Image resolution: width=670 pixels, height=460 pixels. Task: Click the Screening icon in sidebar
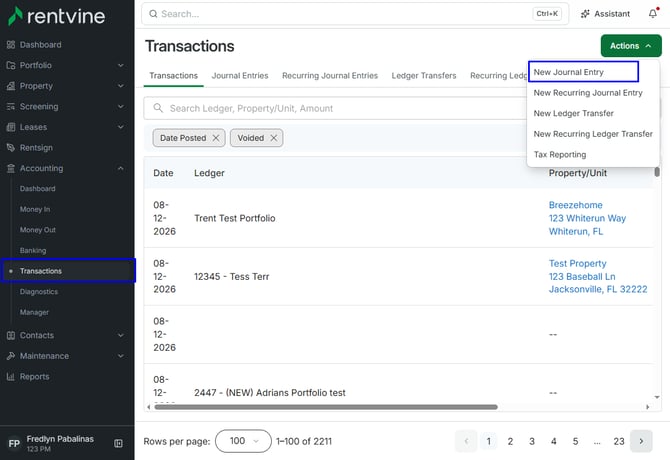click(11, 106)
